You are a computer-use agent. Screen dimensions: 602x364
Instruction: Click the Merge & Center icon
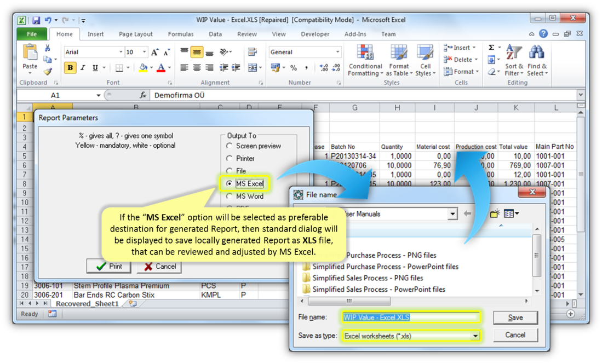[252, 68]
